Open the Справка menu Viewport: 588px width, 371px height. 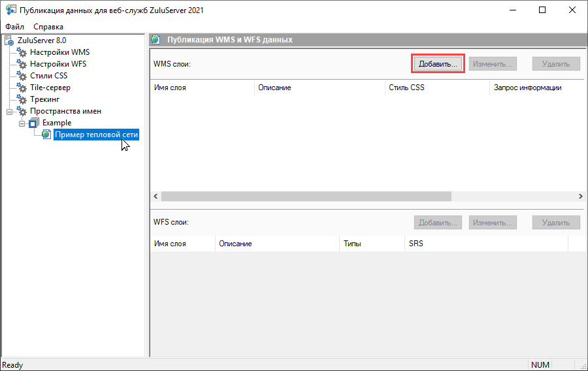48,27
